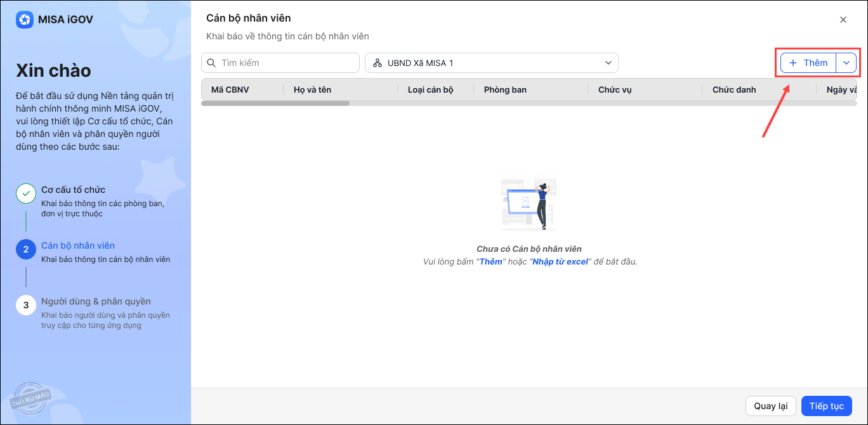Click the organization tree icon in unit selector
Viewport: 868px width, 425px height.
click(378, 63)
